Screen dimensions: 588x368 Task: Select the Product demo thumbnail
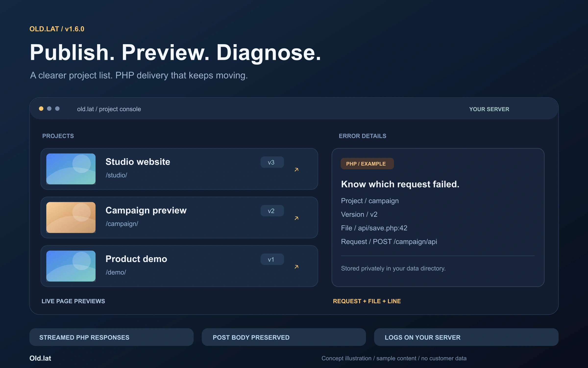tap(71, 266)
